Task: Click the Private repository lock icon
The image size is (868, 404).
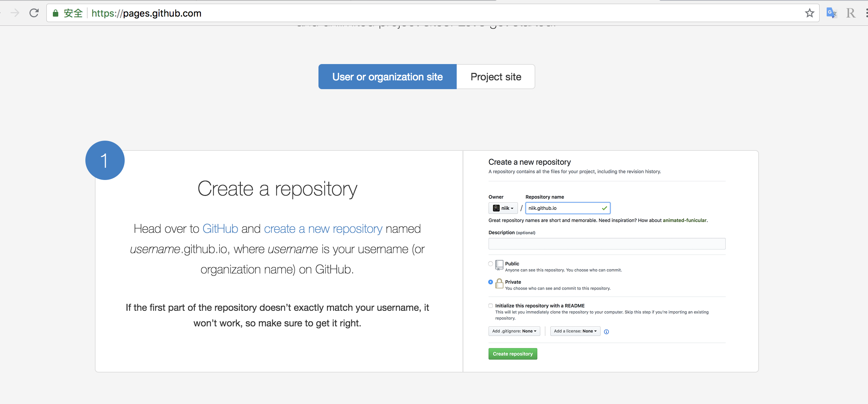Action: pos(499,283)
